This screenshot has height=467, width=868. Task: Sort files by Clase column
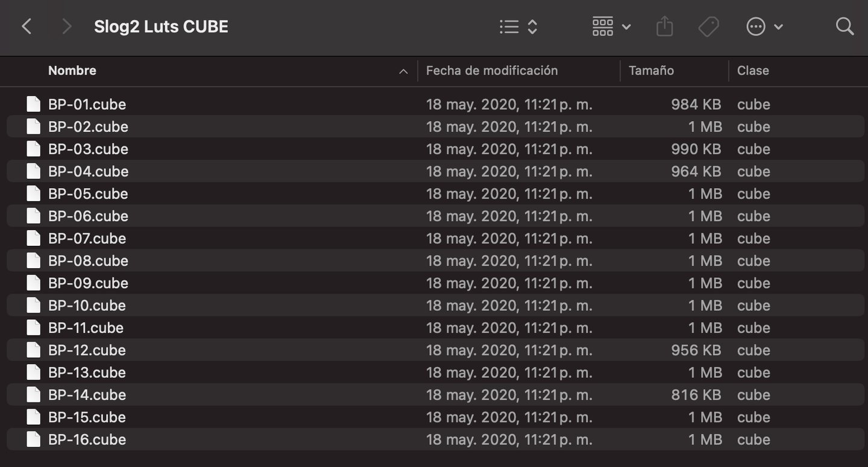[753, 71]
